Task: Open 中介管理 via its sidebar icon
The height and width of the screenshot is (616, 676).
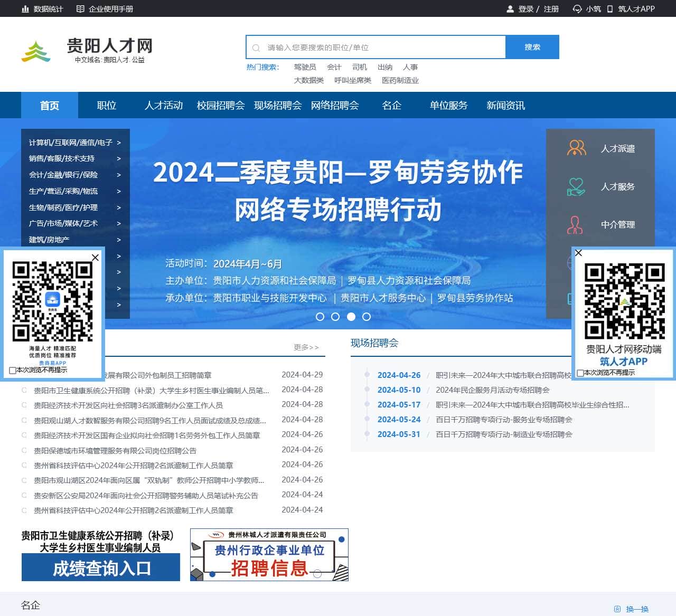Action: [576, 224]
